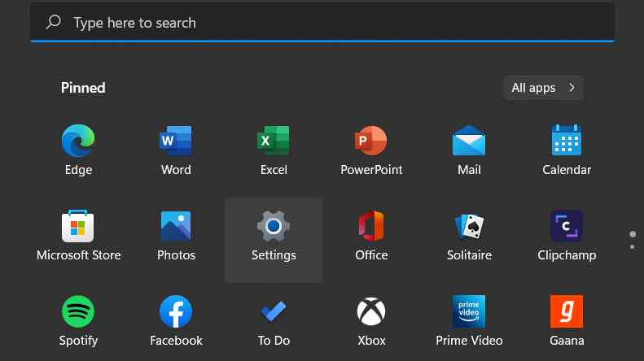Open the Spotify app icon
This screenshot has height=361, width=644.
coord(78,311)
